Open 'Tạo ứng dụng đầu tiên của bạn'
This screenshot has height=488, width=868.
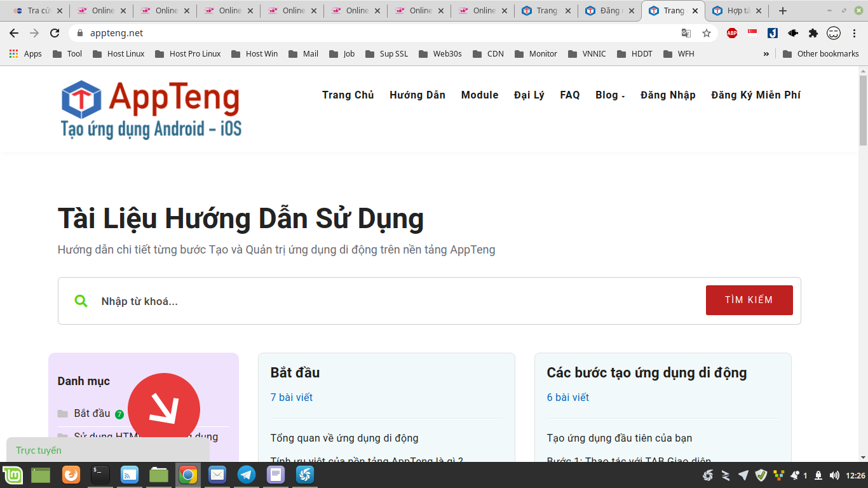point(620,438)
